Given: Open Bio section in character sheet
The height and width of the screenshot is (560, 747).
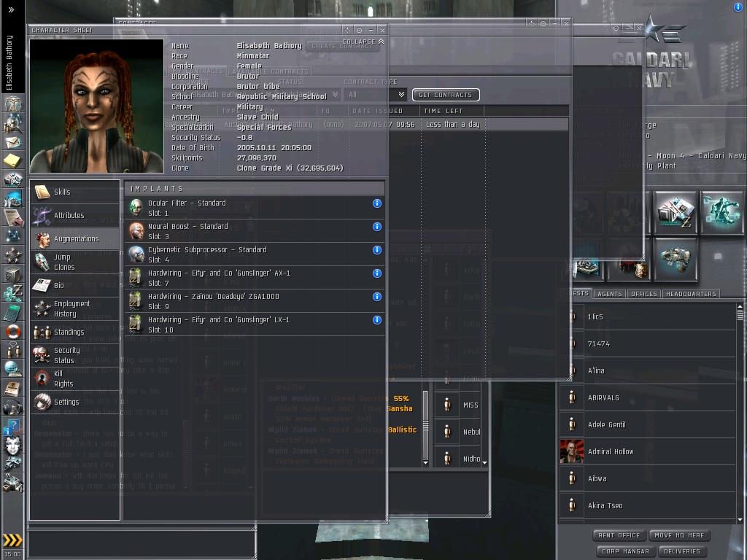Looking at the screenshot, I should [x=75, y=285].
